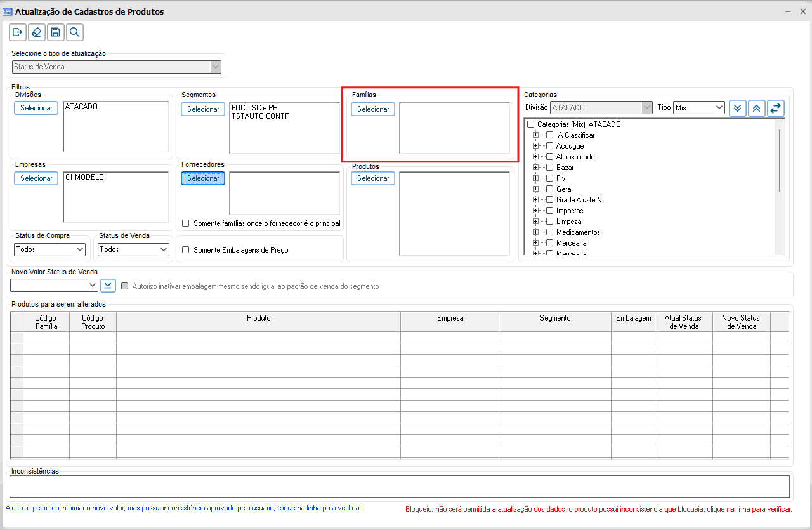Open the Status de Venda filter dropdown

coord(133,249)
